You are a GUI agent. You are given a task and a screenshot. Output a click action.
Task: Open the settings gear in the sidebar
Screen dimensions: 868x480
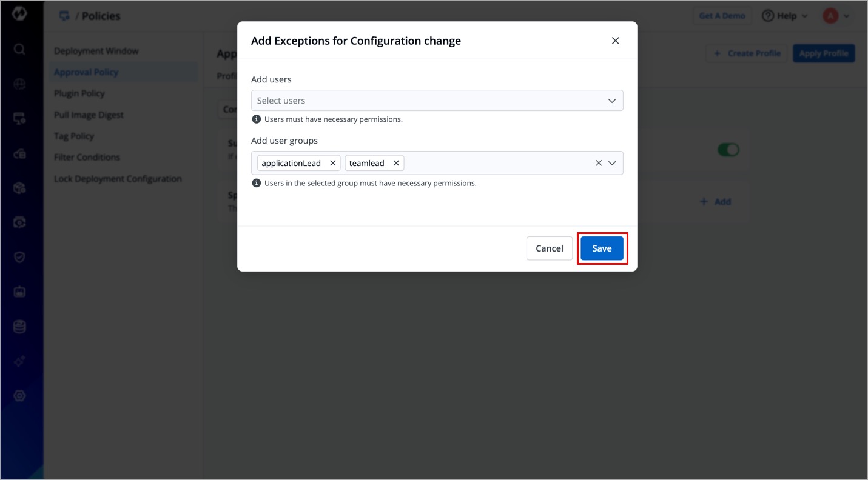tap(19, 396)
